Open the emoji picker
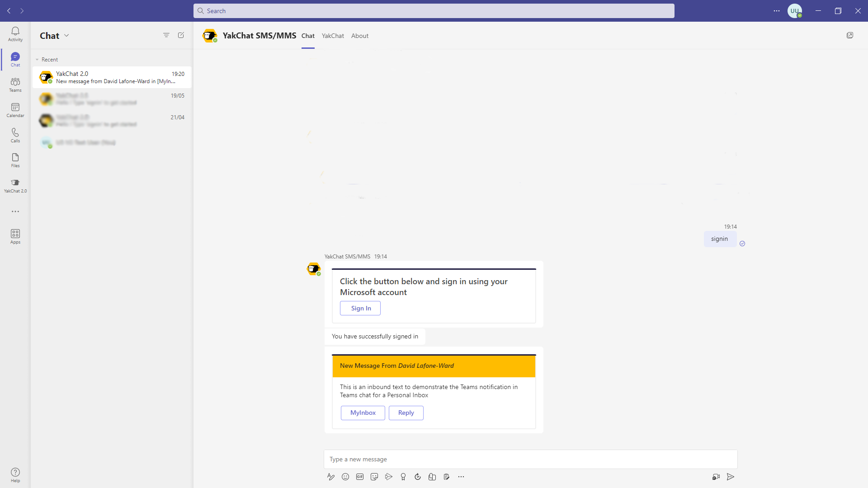868x488 pixels. [x=345, y=477]
